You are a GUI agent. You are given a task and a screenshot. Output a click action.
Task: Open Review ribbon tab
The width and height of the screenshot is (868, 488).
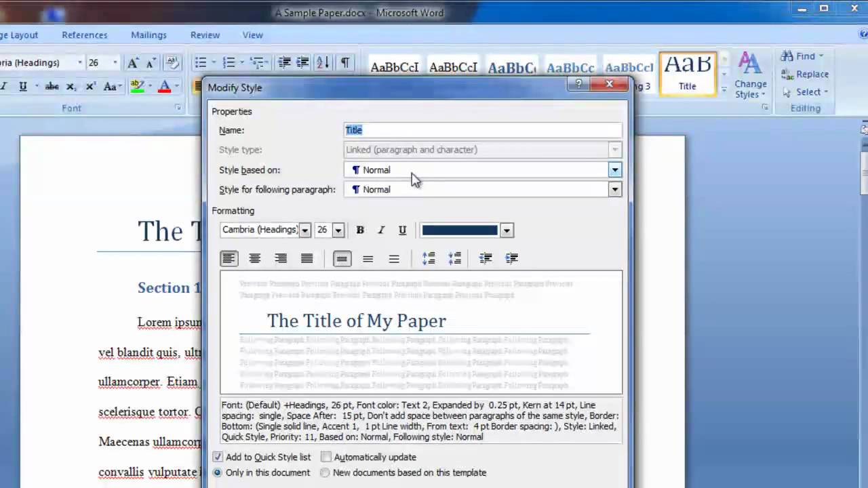(x=205, y=35)
